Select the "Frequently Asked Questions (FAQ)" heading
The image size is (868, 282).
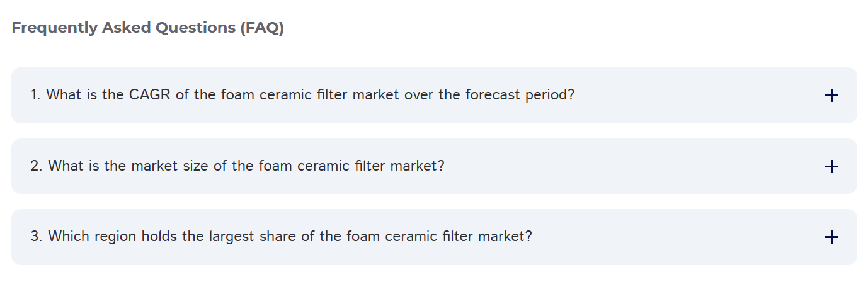point(147,28)
